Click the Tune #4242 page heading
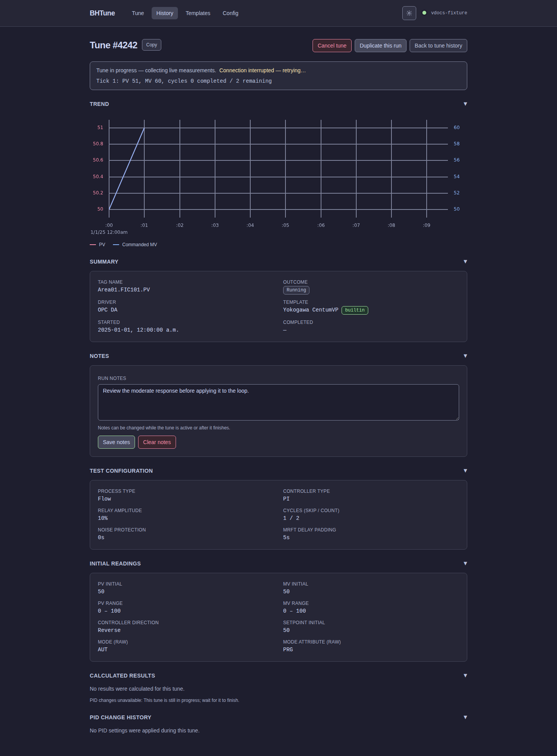557x756 pixels. pyautogui.click(x=113, y=45)
